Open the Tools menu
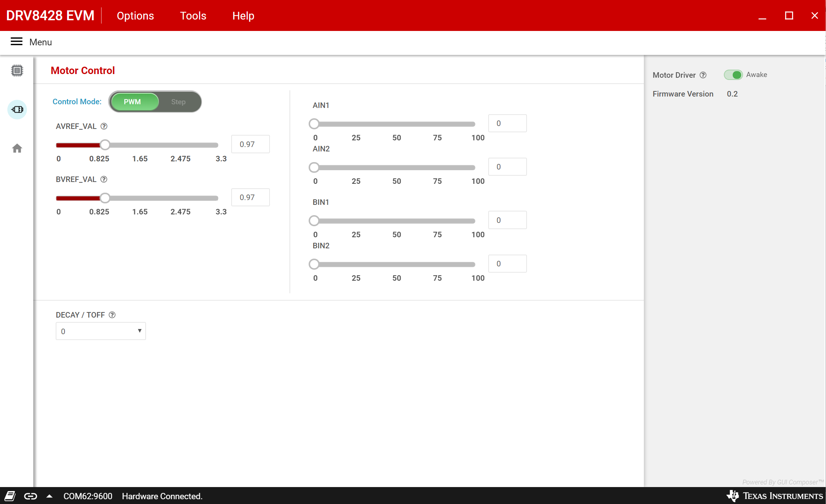Viewport: 826px width, 504px height. [x=193, y=15]
